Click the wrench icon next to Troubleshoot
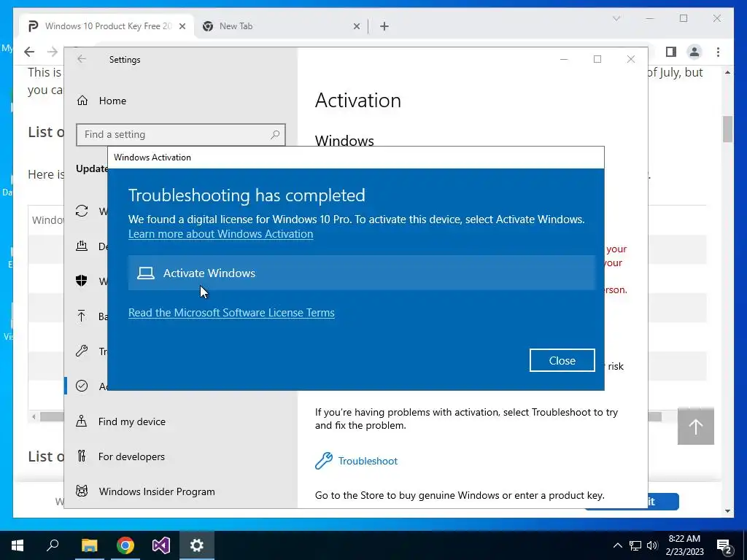This screenshot has width=747, height=560. (x=323, y=461)
